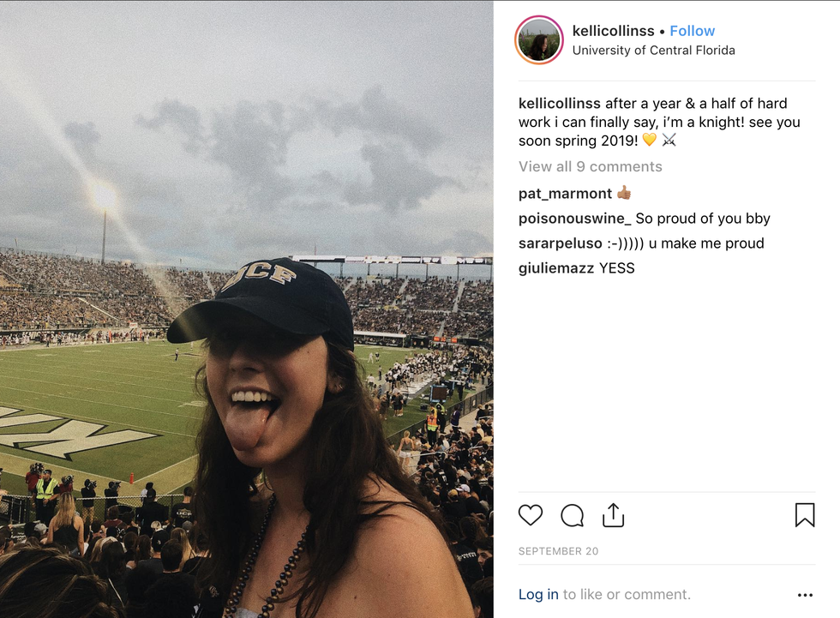Expand View all 9 comments
Viewport: 840px width, 618px height.
click(x=590, y=166)
